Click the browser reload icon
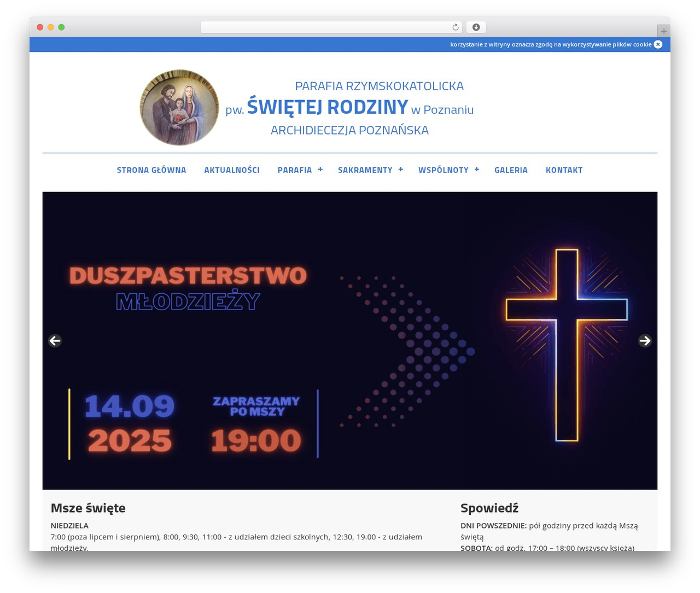 pyautogui.click(x=456, y=27)
